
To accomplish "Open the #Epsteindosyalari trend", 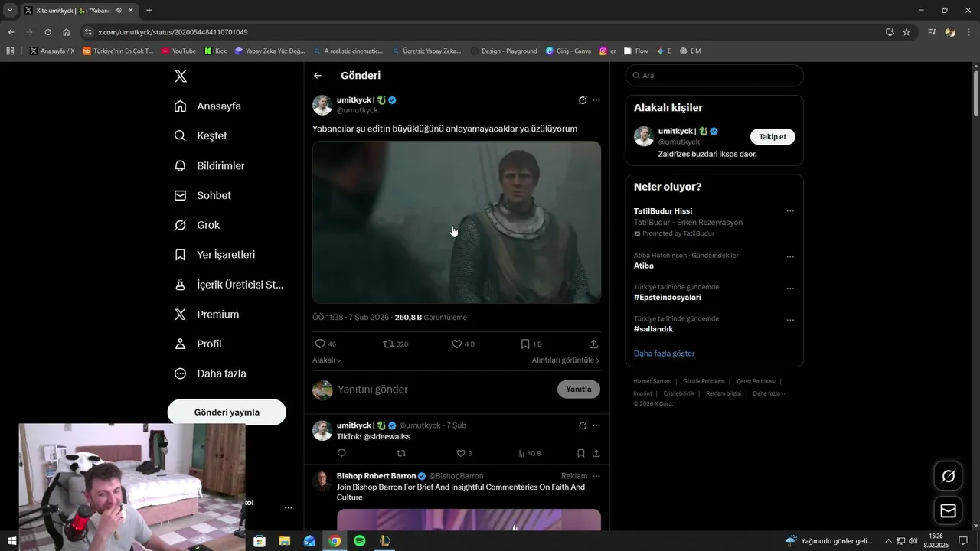I will 668,297.
